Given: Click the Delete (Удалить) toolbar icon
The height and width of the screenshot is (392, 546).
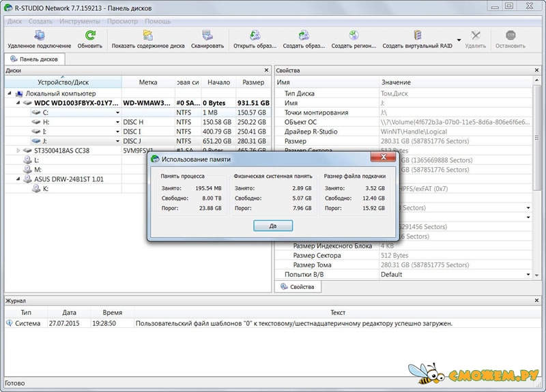Looking at the screenshot, I should click(475, 35).
